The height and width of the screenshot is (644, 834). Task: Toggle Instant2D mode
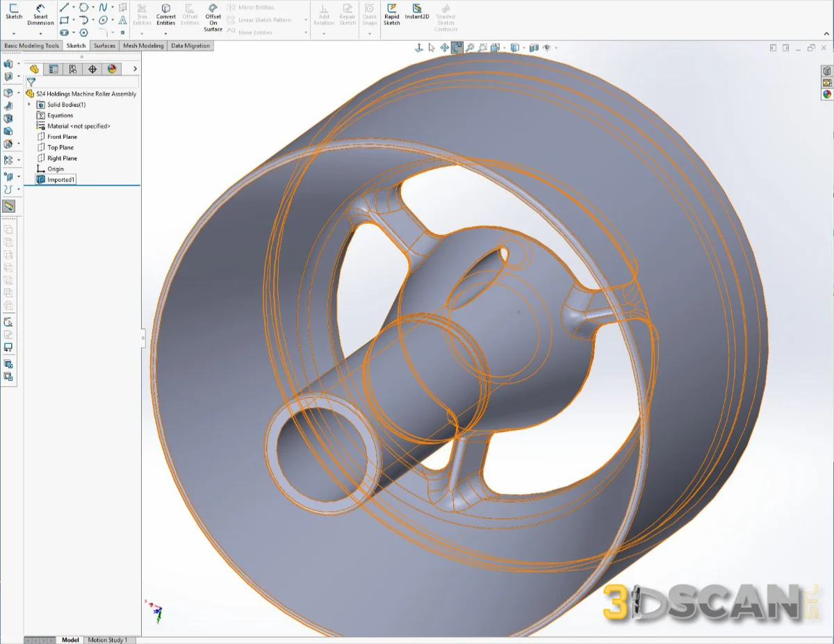pos(417,13)
